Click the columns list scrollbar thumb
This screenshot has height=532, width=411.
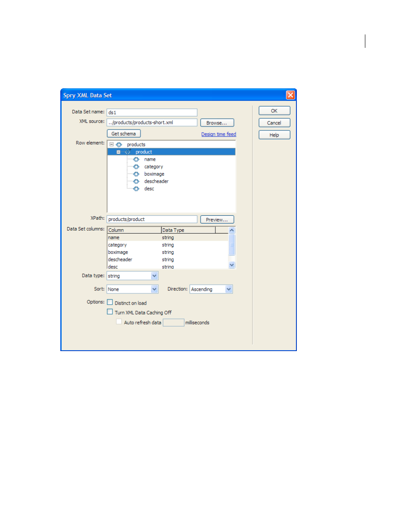pos(232,245)
